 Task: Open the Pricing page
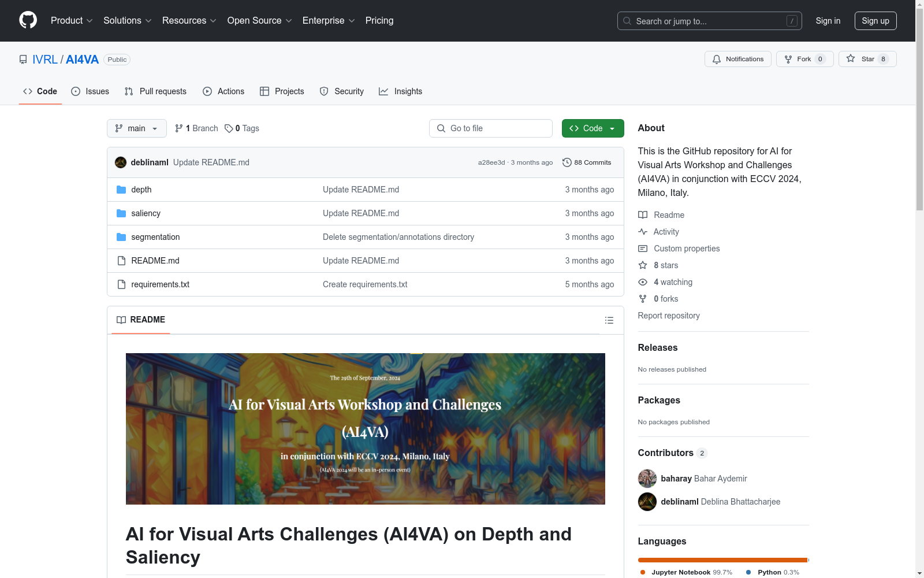(x=379, y=21)
